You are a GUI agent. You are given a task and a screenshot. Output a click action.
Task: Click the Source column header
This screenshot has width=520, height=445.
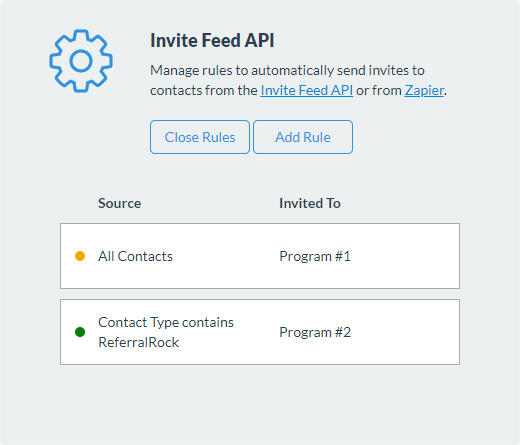pyautogui.click(x=119, y=203)
